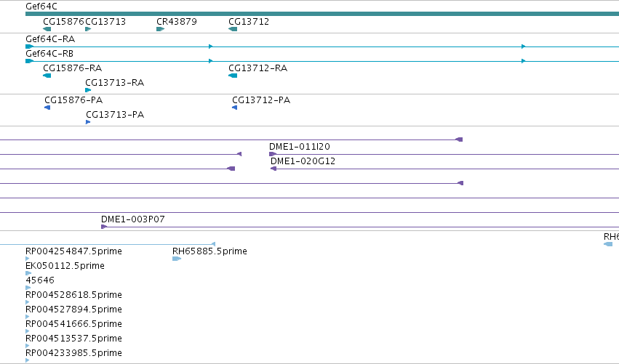This screenshot has width=619, height=364.
Task: Select the CG13712-RA label
Action: 257,68
